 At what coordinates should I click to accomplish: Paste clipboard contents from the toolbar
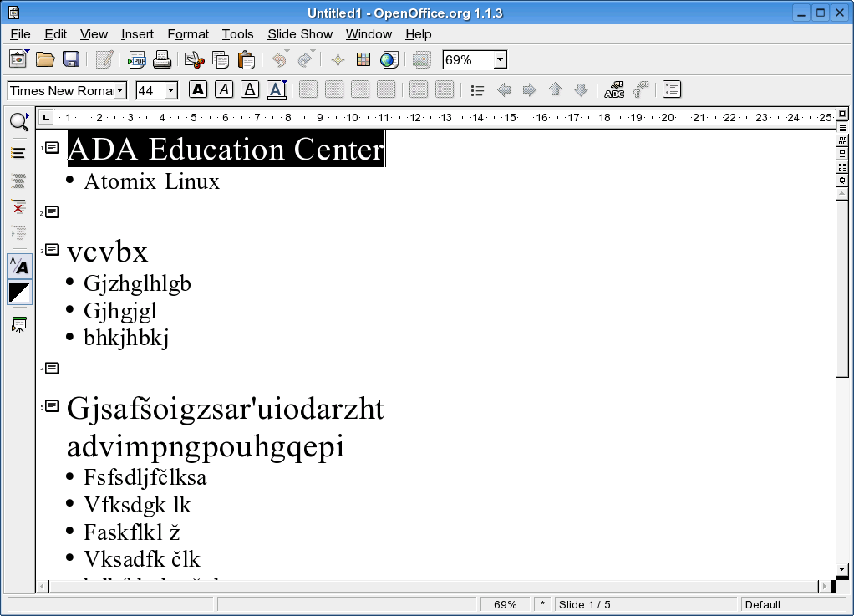(x=247, y=59)
